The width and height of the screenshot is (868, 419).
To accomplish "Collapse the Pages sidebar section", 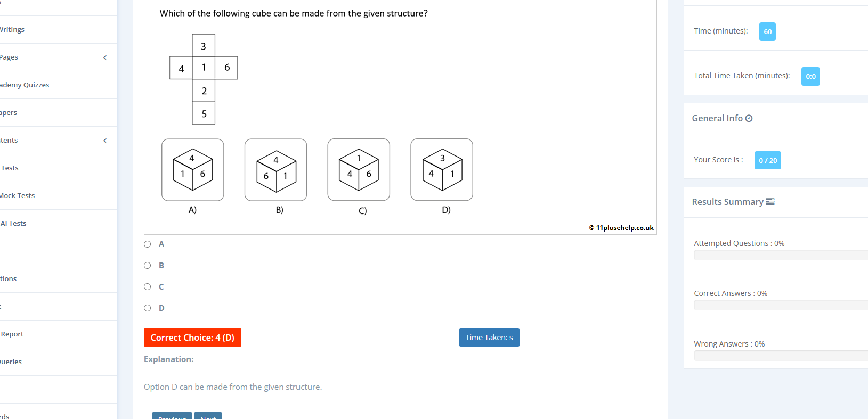I will 104,57.
